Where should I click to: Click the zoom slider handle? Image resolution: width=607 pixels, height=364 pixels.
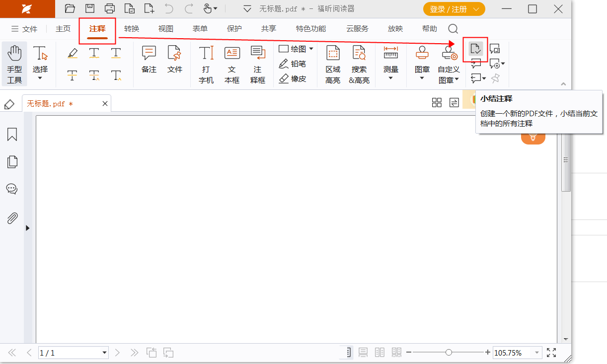coord(449,353)
